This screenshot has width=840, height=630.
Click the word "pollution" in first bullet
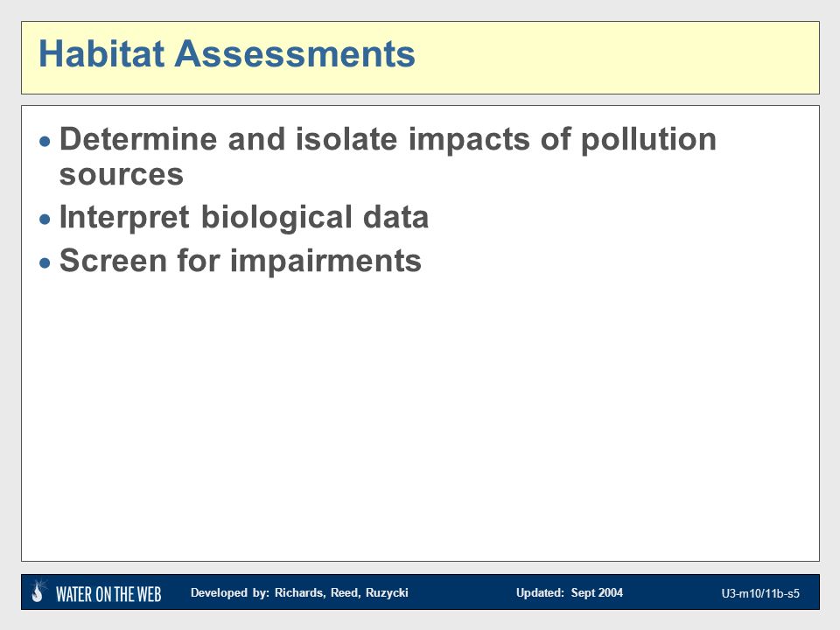pyautogui.click(x=648, y=141)
